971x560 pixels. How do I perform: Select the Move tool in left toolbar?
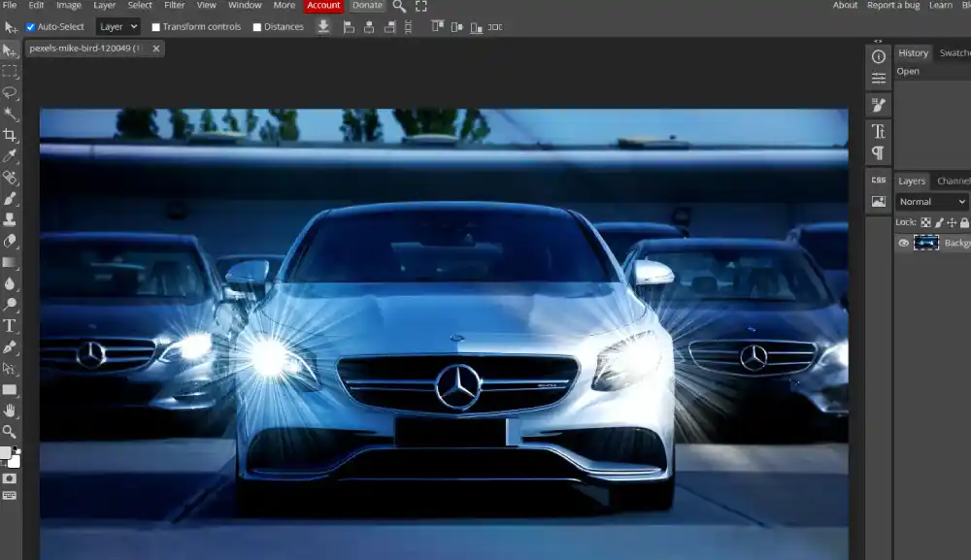click(x=10, y=50)
